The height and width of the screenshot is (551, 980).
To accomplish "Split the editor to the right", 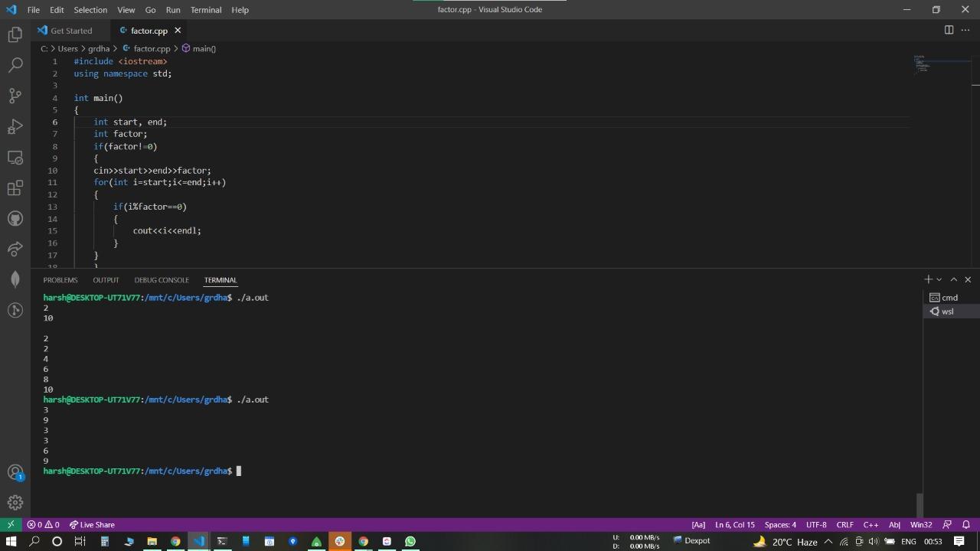I will (x=949, y=30).
